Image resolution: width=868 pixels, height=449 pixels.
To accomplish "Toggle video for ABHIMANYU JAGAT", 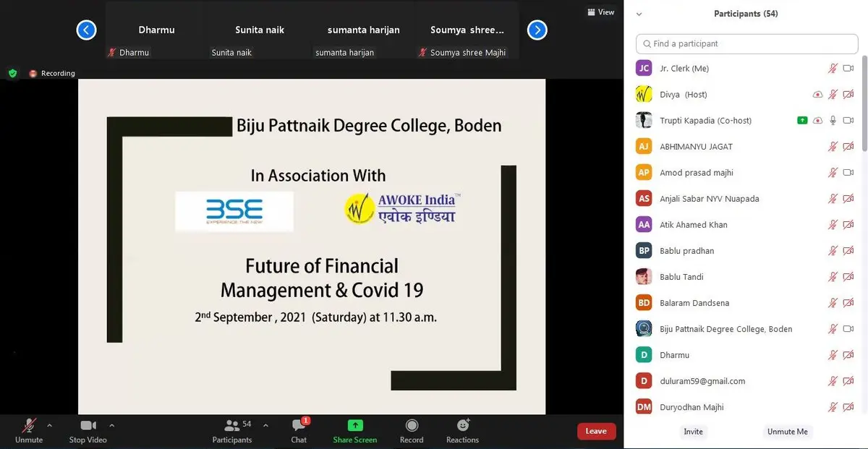I will click(x=848, y=147).
